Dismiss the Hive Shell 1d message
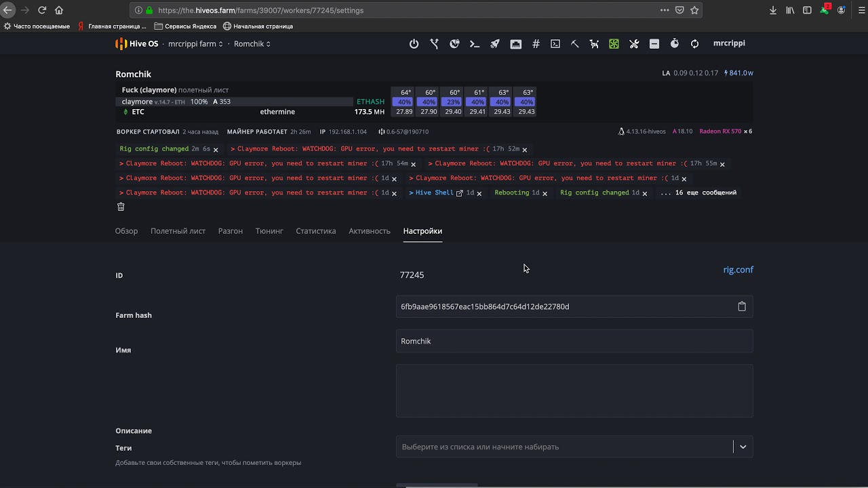This screenshot has width=868, height=488. (479, 193)
